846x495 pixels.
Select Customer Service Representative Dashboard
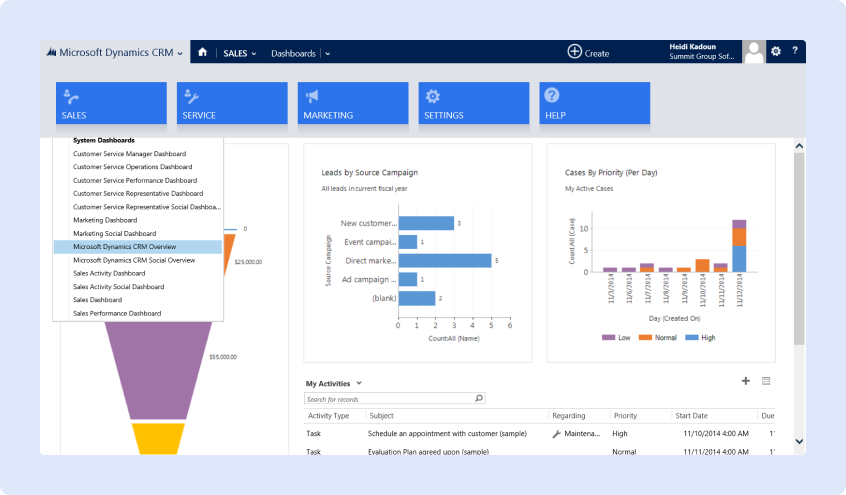tap(138, 193)
